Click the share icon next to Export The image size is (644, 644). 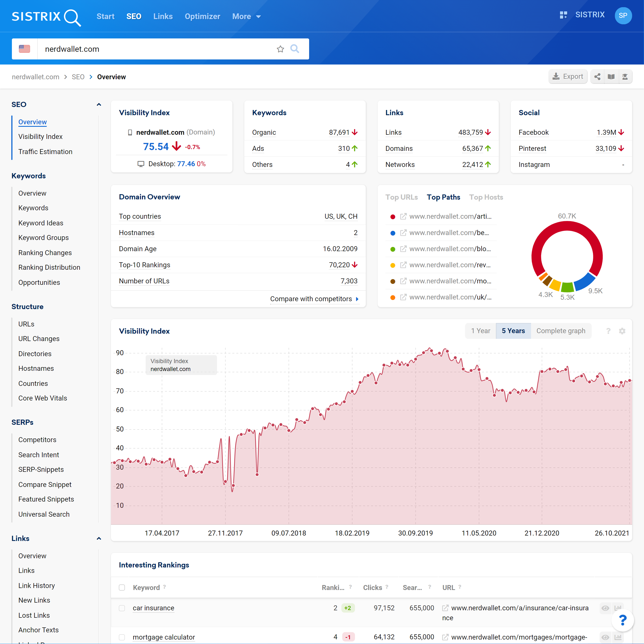597,77
